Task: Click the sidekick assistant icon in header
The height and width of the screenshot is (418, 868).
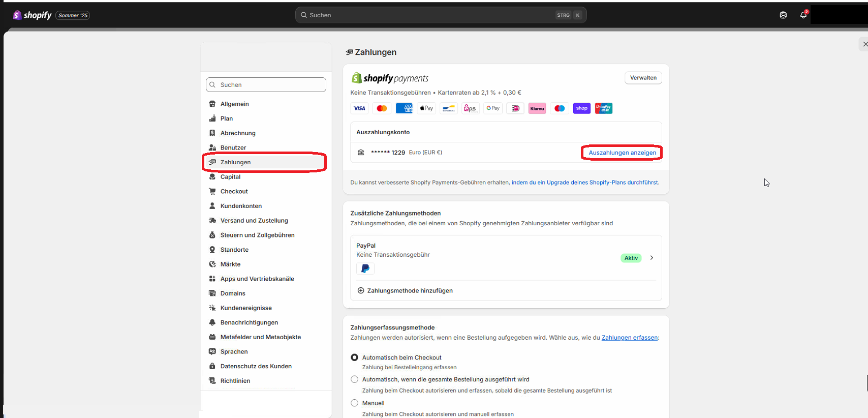Action: tap(783, 15)
